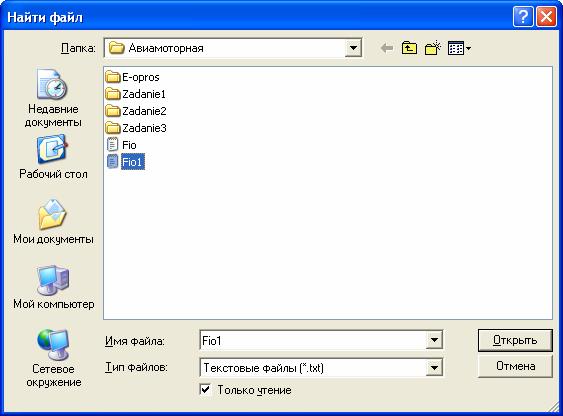Toggle the Только чтение checkbox
Viewport: 563px width, 416px height.
205,389
